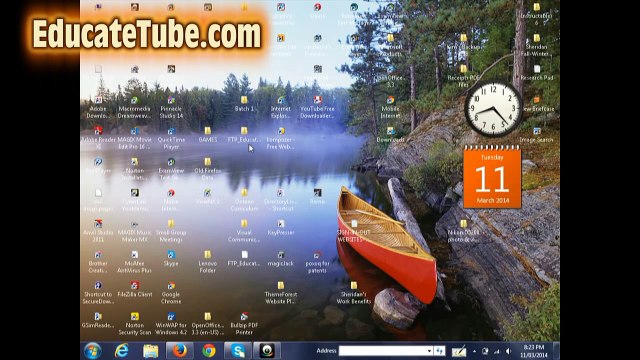This screenshot has height=360, width=640.
Task: Select the Image Search desktop shortcut
Action: tap(536, 135)
